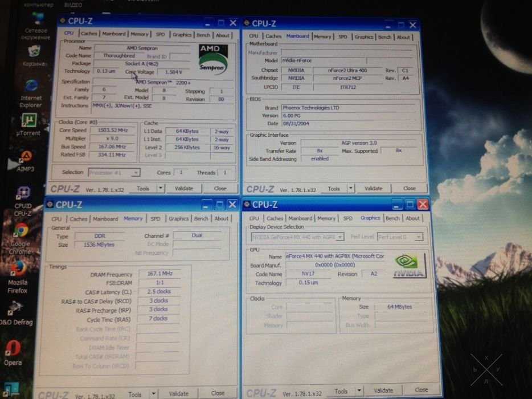Switch to Caches tab in the CPU window
Image resolution: width=532 pixels, height=399 pixels.
(x=88, y=34)
